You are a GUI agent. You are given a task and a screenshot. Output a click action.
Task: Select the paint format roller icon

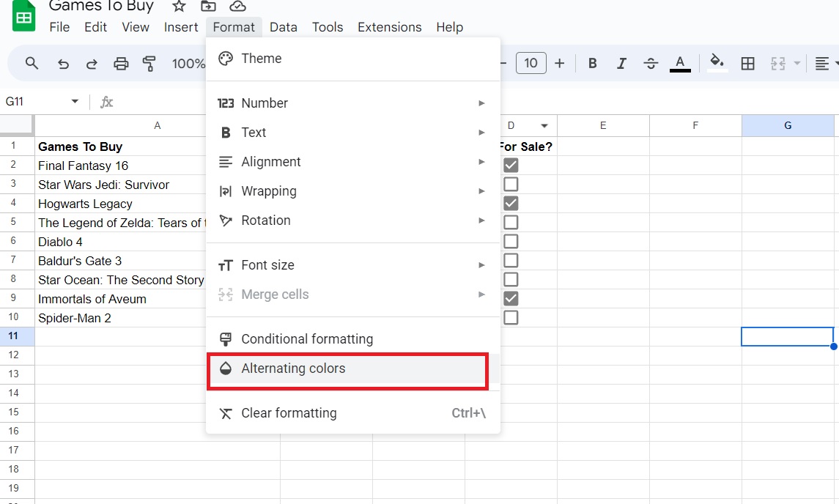(x=149, y=64)
